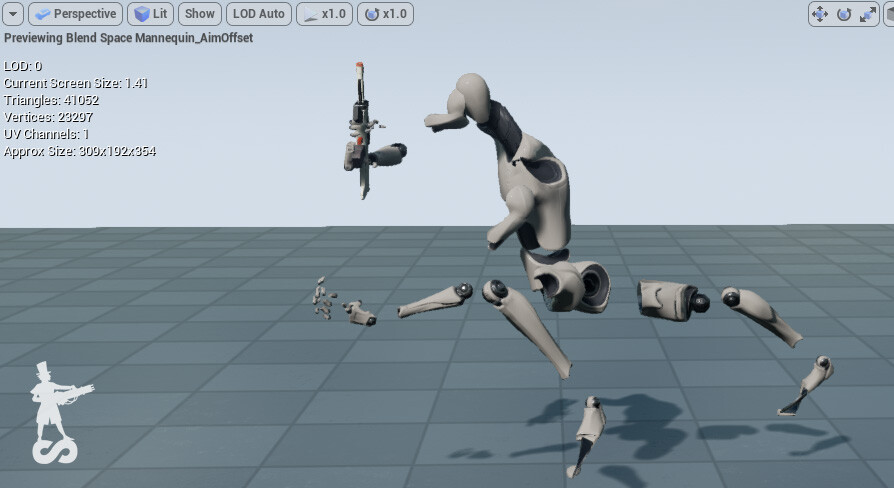The width and height of the screenshot is (894, 488).
Task: Click the mannequin's head in viewport
Action: pyautogui.click(x=473, y=96)
